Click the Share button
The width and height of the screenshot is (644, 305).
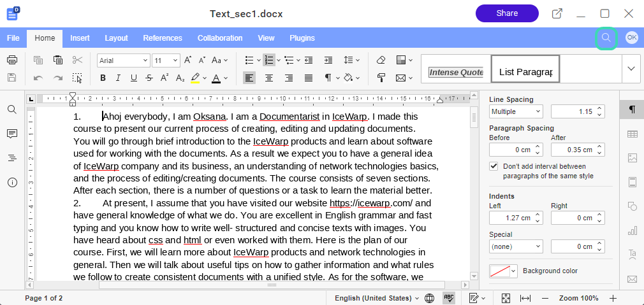[507, 13]
